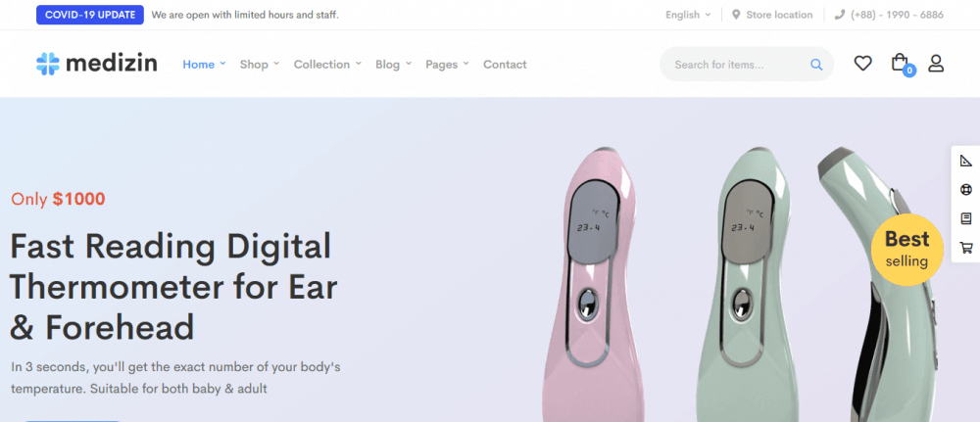Expand the Pages menu dropdown

point(447,65)
